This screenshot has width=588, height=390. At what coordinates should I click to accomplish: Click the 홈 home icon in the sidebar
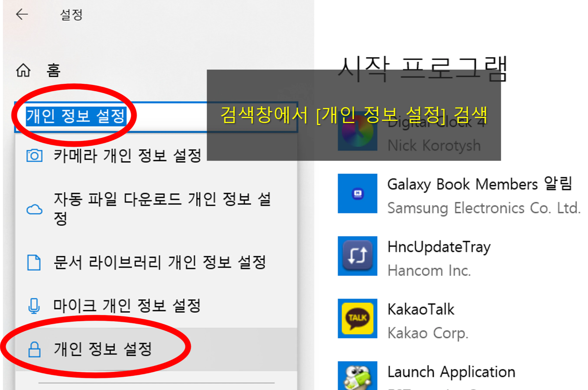click(24, 70)
